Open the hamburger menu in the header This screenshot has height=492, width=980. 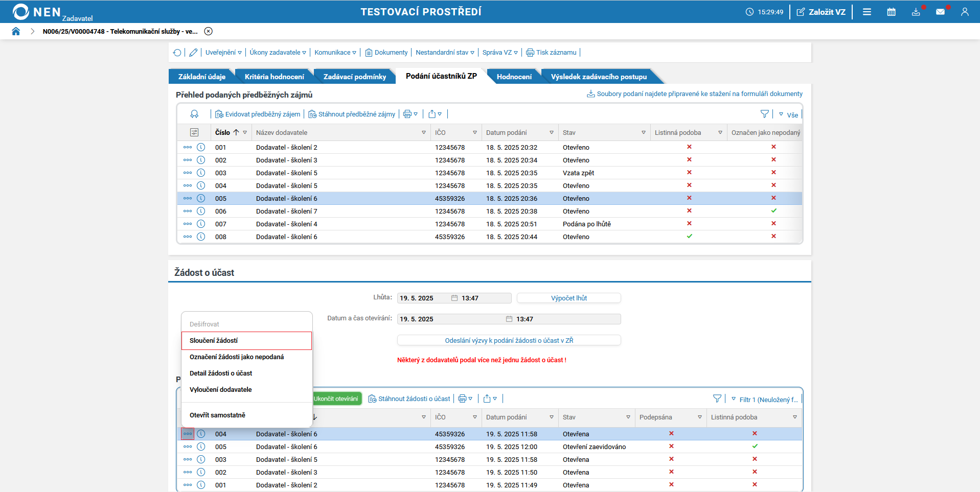coord(867,12)
